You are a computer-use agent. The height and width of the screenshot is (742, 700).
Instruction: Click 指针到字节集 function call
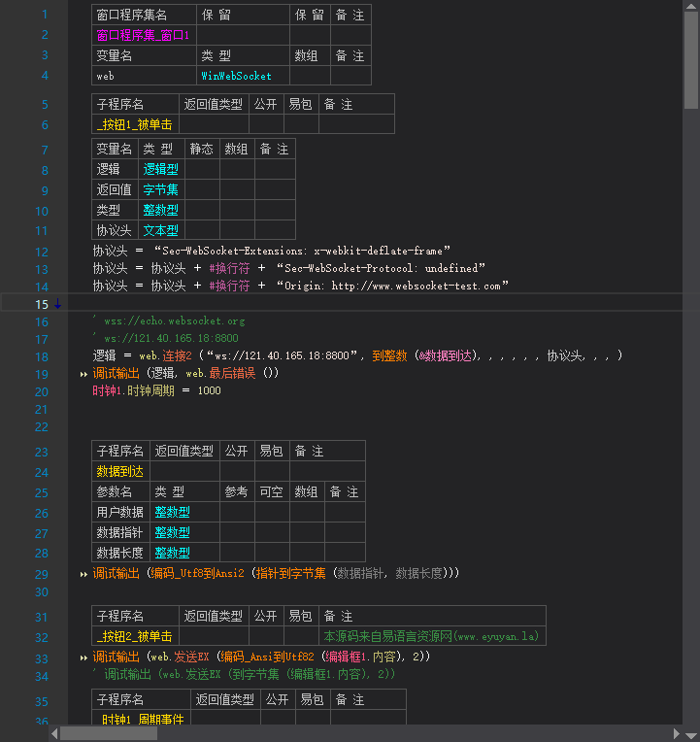point(291,574)
